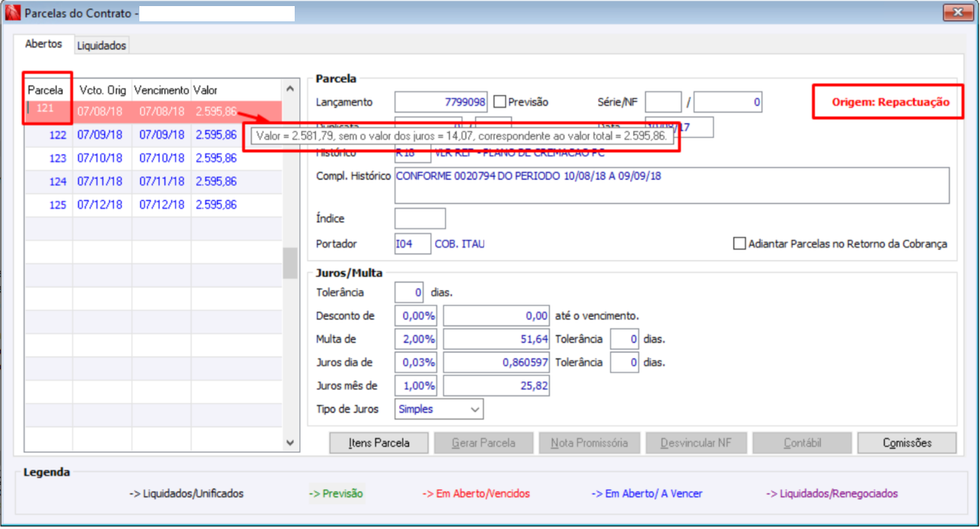Click the Multa de percentage 2,00%
Image resolution: width=980 pixels, height=529 pixels.
(x=416, y=339)
